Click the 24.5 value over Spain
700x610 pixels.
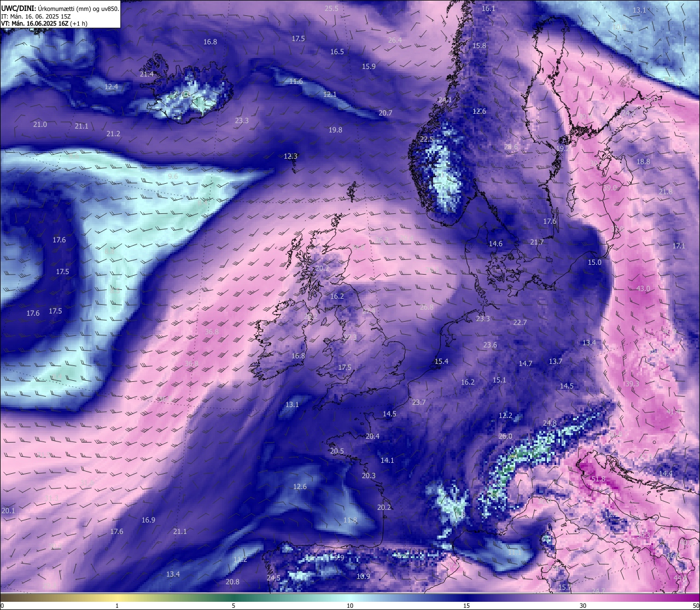pyautogui.click(x=273, y=578)
